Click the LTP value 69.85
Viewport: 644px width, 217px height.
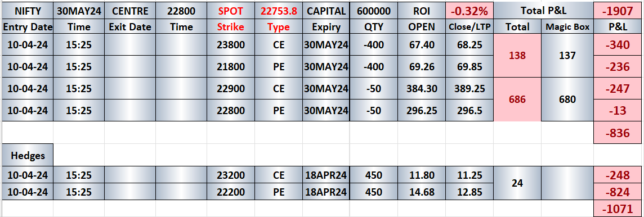tap(469, 66)
